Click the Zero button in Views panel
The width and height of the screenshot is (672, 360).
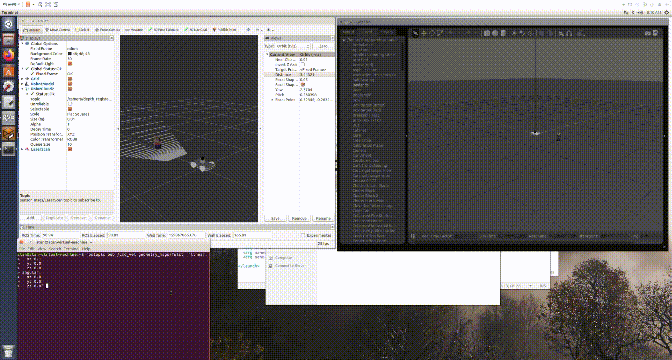point(323,46)
